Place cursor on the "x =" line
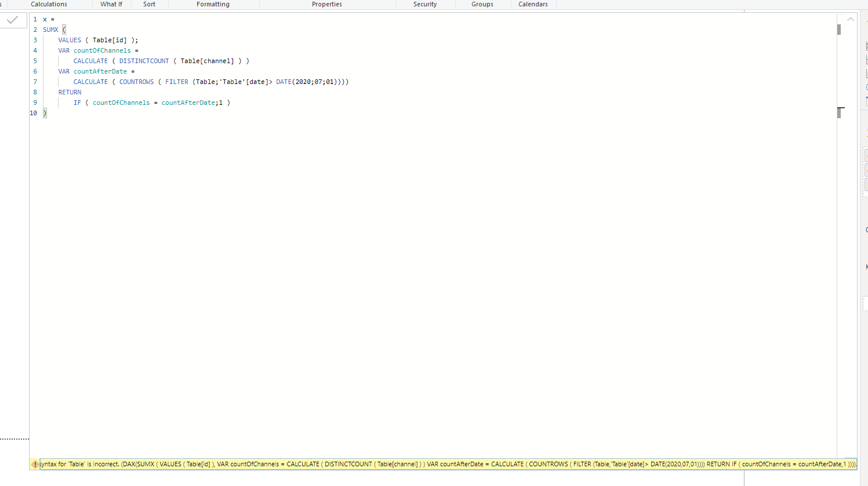This screenshot has width=868, height=486. [x=49, y=19]
